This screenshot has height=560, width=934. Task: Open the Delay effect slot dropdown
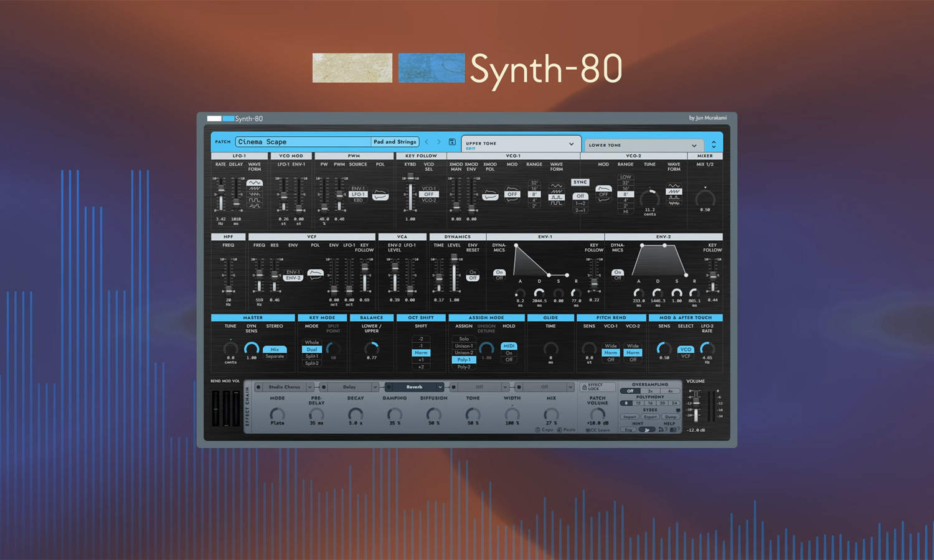pyautogui.click(x=375, y=387)
